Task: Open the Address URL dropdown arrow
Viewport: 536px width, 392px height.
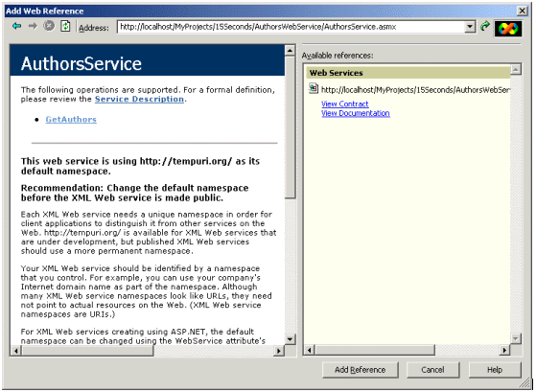Action: [470, 27]
